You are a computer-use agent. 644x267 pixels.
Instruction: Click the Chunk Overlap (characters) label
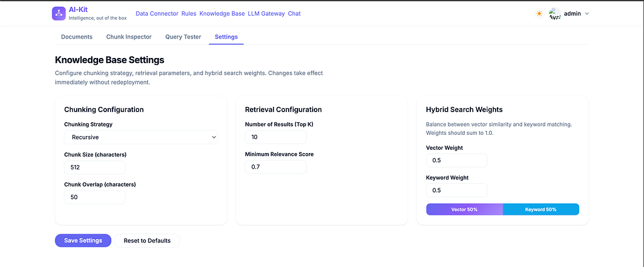point(100,185)
